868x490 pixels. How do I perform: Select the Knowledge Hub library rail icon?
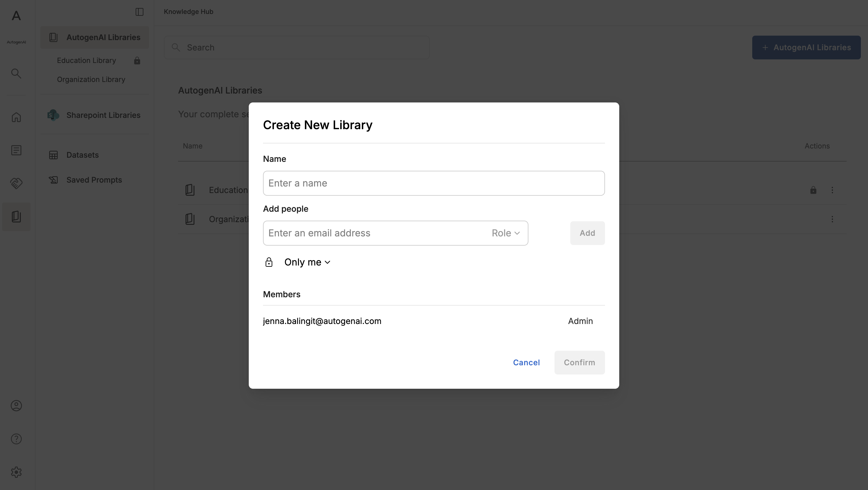(x=16, y=217)
